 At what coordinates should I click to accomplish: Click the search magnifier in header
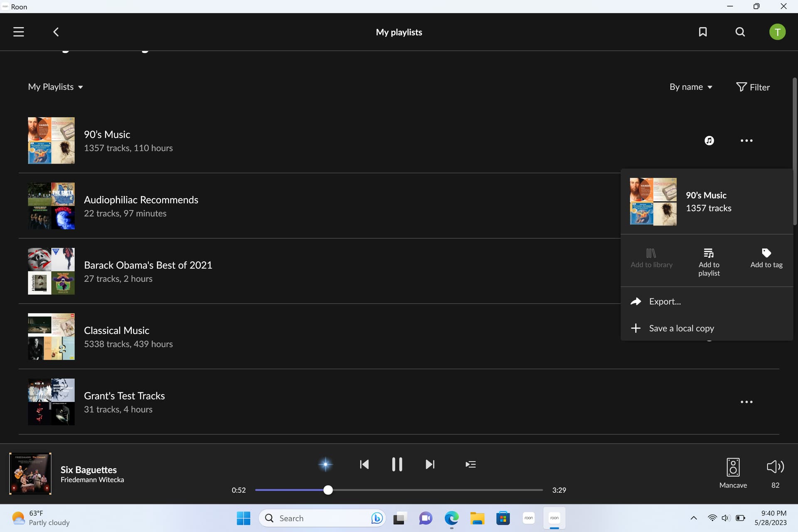click(x=740, y=32)
